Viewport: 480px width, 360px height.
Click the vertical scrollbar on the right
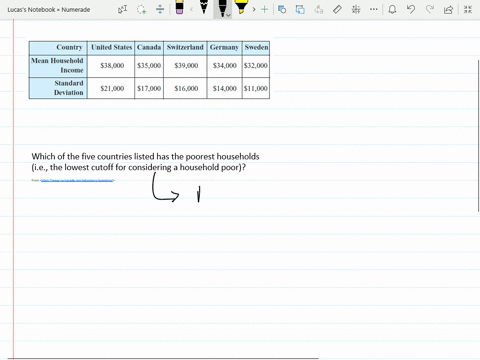479,135
